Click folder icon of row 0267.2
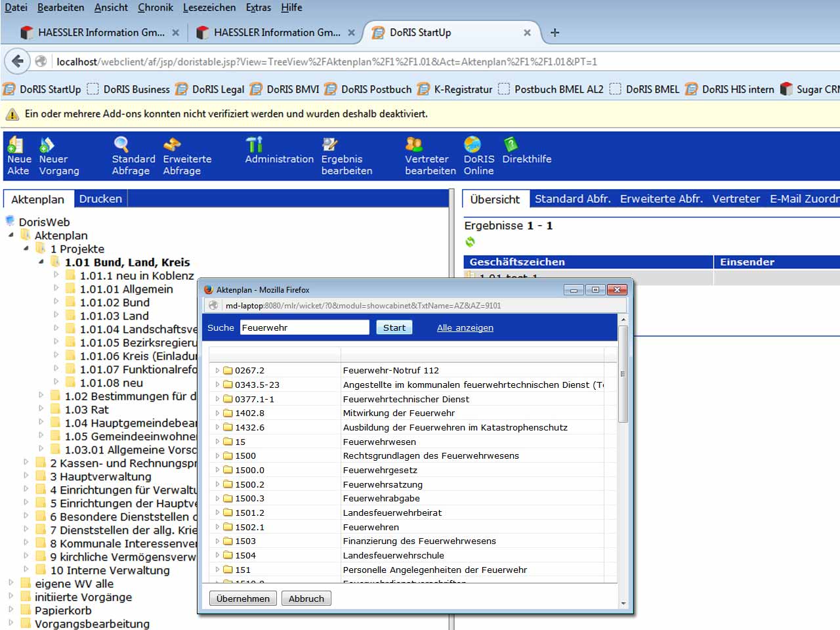This screenshot has width=840, height=630. [228, 370]
